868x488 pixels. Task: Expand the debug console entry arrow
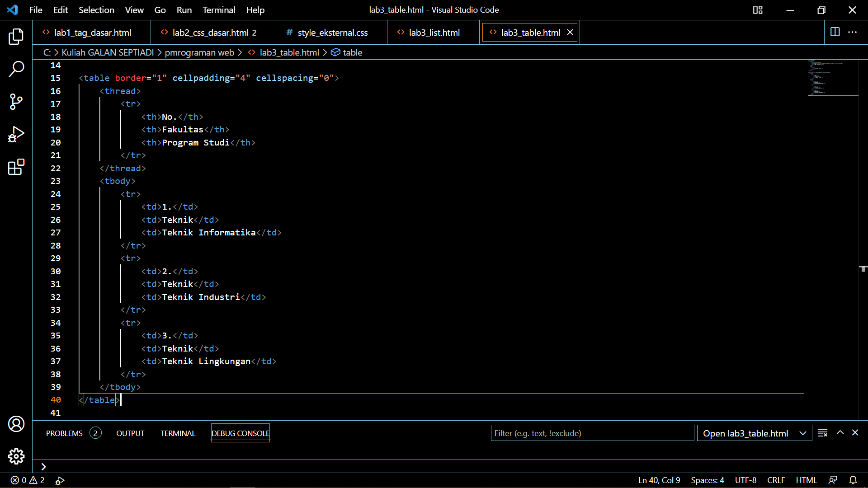43,466
